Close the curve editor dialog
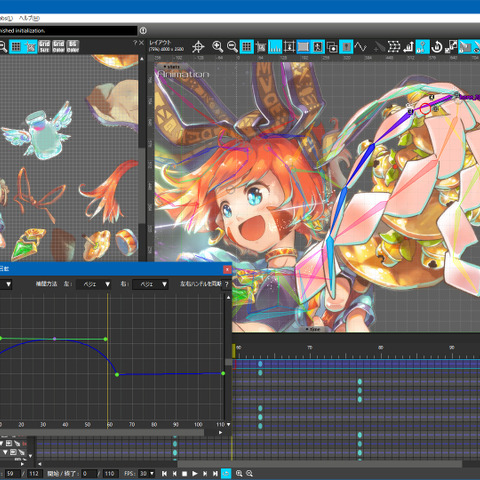This screenshot has width=480, height=480. pyautogui.click(x=227, y=269)
